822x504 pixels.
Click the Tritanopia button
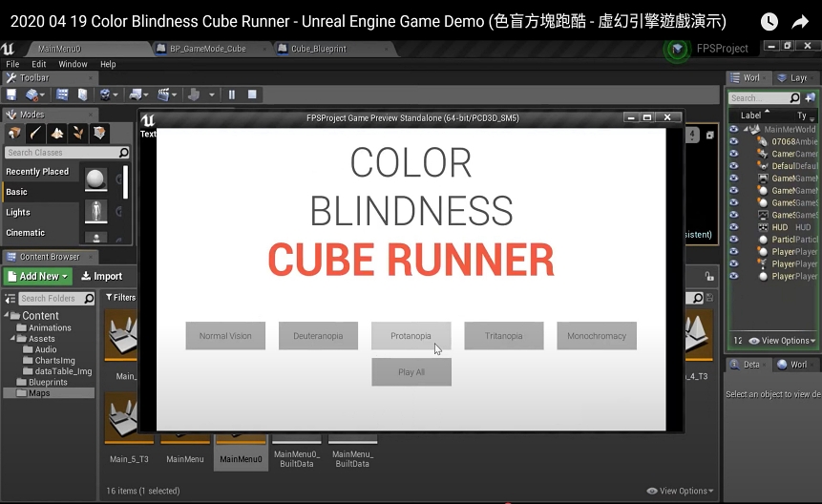[x=504, y=336]
